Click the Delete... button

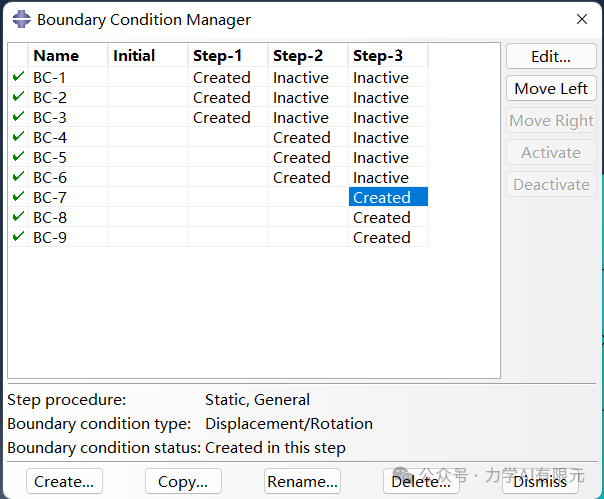coord(421,481)
